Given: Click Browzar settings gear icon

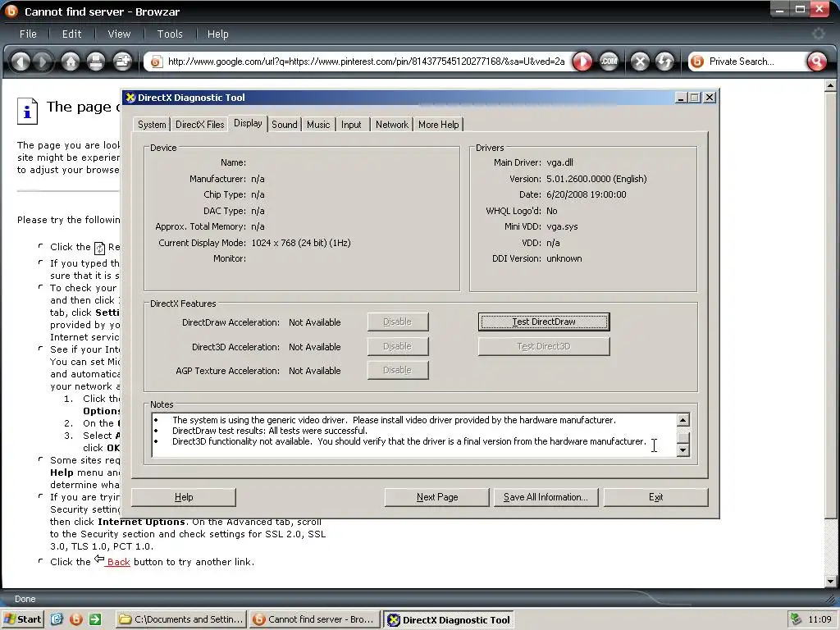Looking at the screenshot, I should [819, 34].
